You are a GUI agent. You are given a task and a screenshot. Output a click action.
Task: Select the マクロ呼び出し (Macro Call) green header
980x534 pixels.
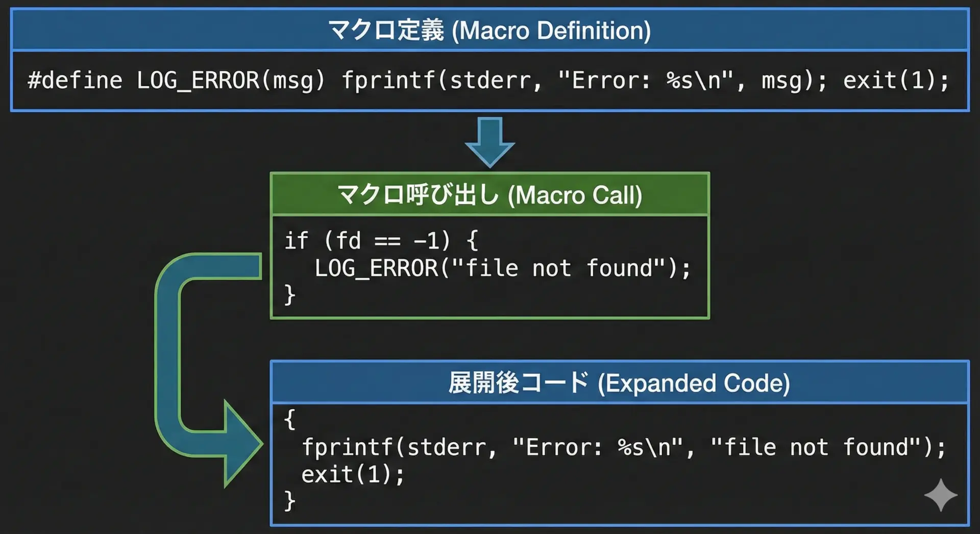[x=489, y=195]
